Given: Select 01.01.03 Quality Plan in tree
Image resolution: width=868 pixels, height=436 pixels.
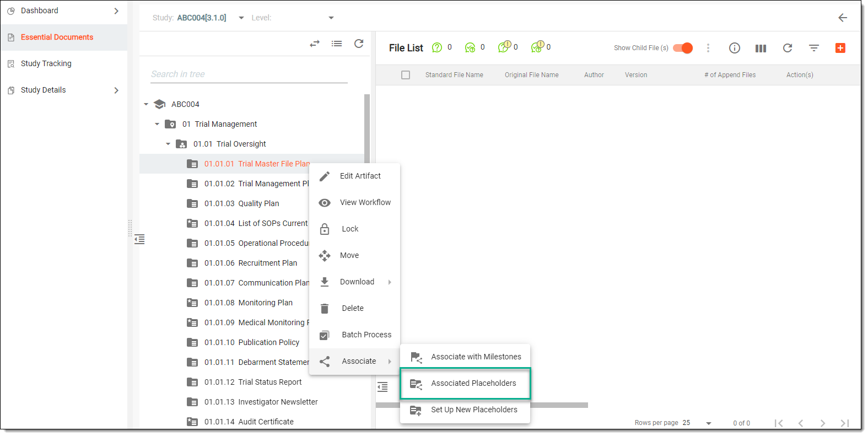Looking at the screenshot, I should point(241,203).
